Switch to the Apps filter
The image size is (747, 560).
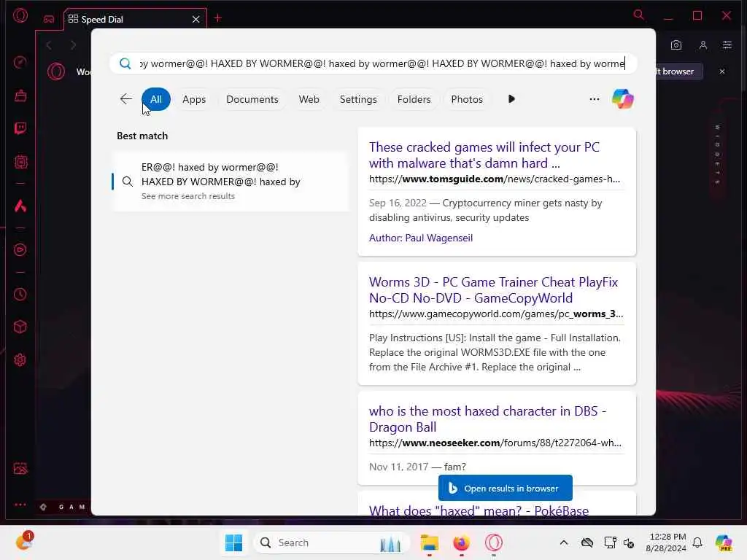click(x=194, y=99)
